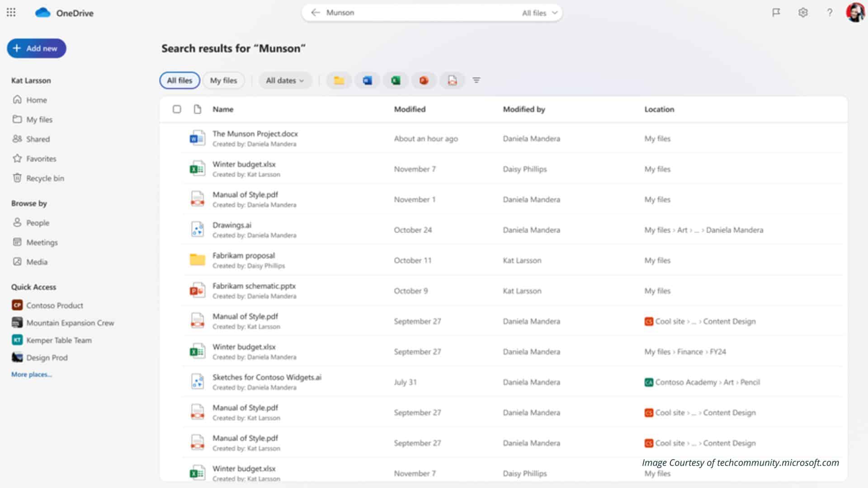
Task: Open the more filters icon
Action: [476, 80]
